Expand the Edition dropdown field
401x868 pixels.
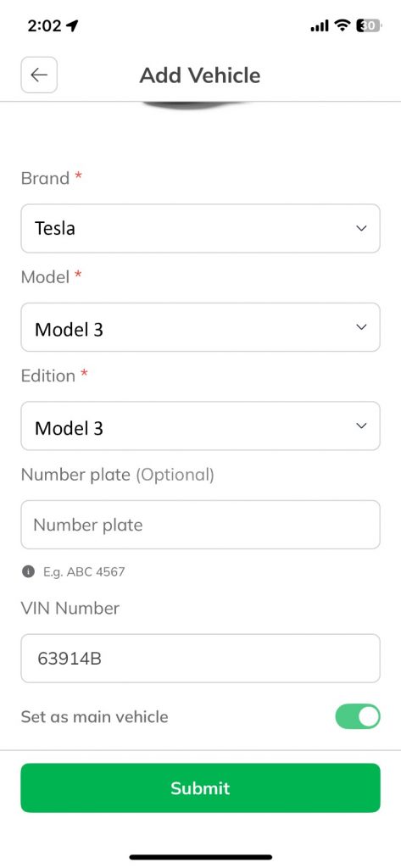(x=200, y=426)
